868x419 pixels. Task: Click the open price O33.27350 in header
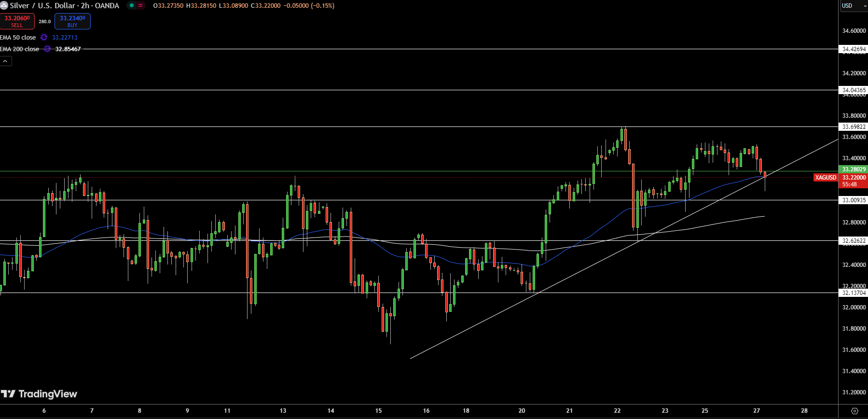pyautogui.click(x=168, y=6)
